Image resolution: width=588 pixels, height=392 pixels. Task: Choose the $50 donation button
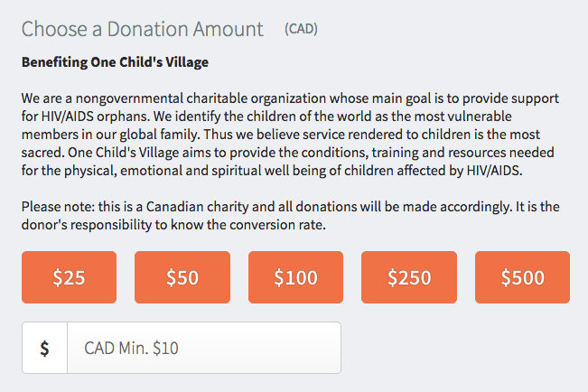pos(182,277)
